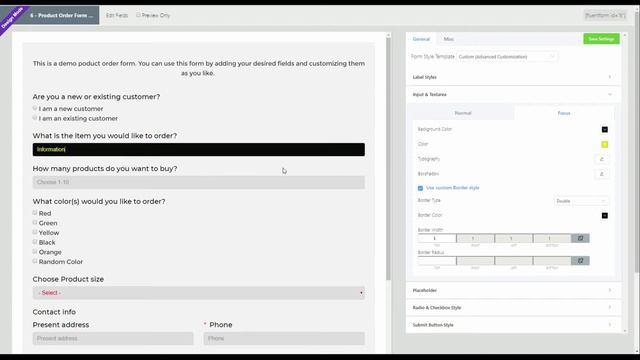
Task: Click the item to order text field
Action: [199, 149]
